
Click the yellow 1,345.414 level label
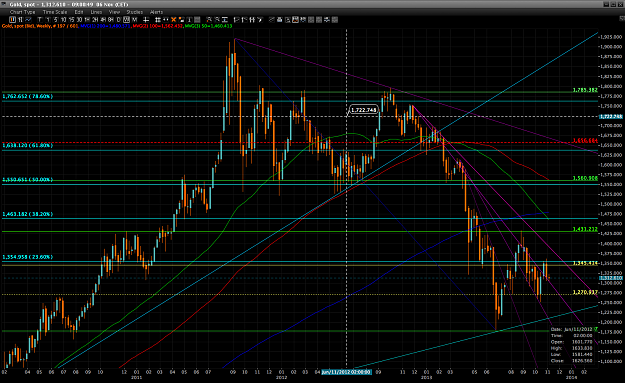point(585,263)
